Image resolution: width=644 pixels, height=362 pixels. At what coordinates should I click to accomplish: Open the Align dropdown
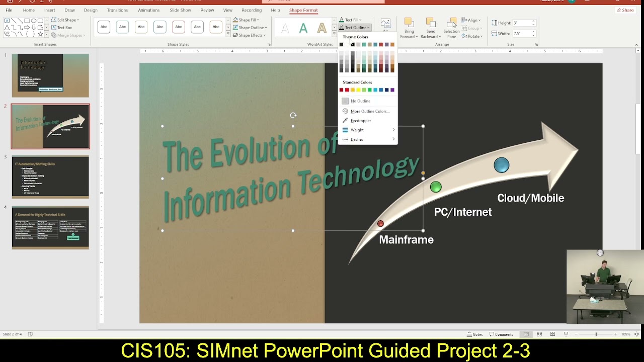point(471,20)
